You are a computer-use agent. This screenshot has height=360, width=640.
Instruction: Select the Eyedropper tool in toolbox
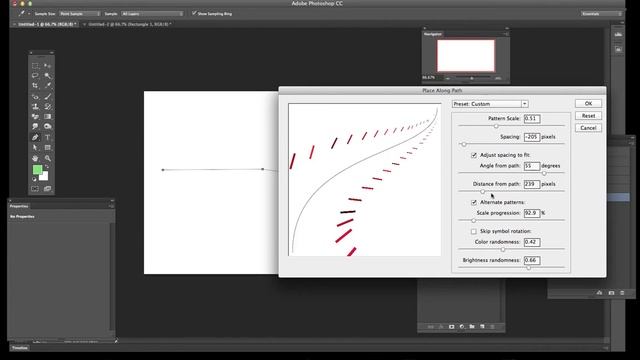[47, 86]
